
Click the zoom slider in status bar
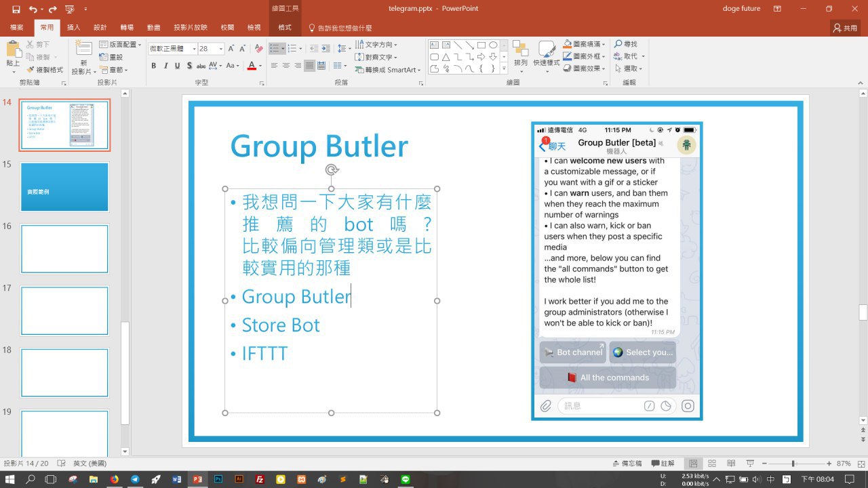(793, 464)
